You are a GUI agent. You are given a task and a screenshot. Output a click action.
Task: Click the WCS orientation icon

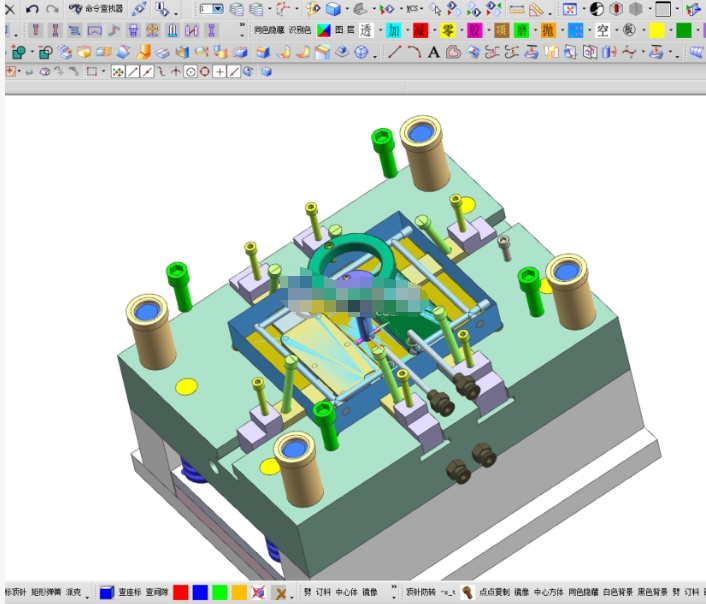click(283, 9)
